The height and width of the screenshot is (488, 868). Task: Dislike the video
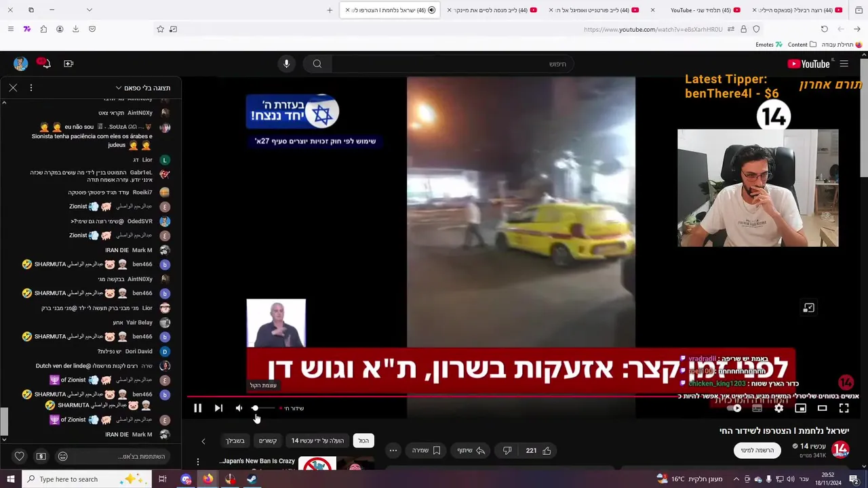coord(507,450)
